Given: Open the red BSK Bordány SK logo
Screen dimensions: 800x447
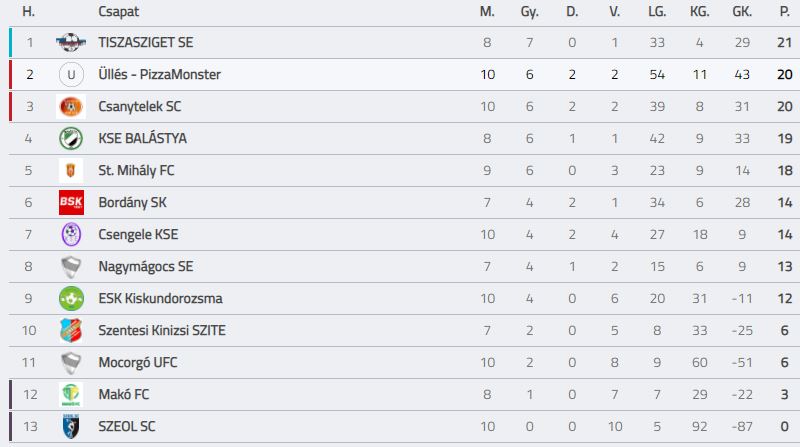Looking at the screenshot, I should pos(71,203).
